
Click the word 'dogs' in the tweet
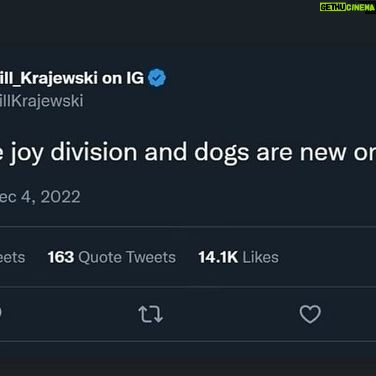tap(222, 154)
